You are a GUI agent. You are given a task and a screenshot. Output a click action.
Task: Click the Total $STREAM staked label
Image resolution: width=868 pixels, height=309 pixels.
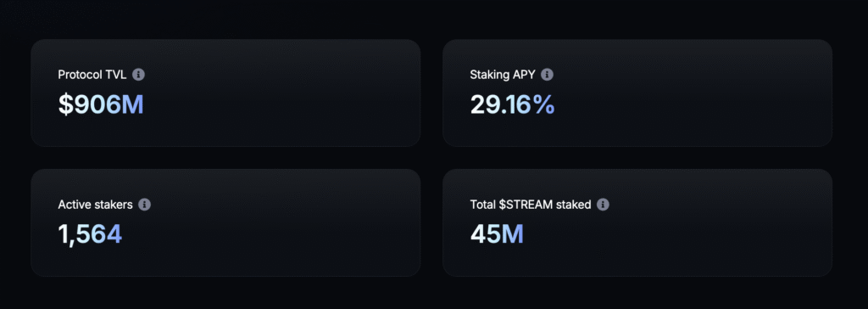(x=531, y=205)
